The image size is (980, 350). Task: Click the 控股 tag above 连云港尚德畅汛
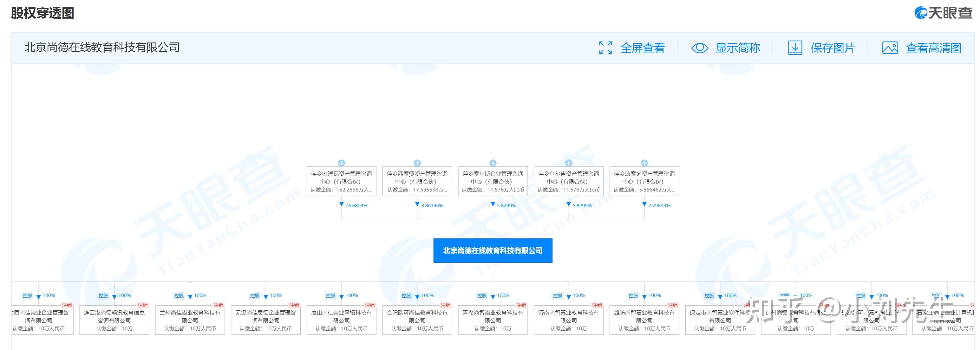pos(103,295)
